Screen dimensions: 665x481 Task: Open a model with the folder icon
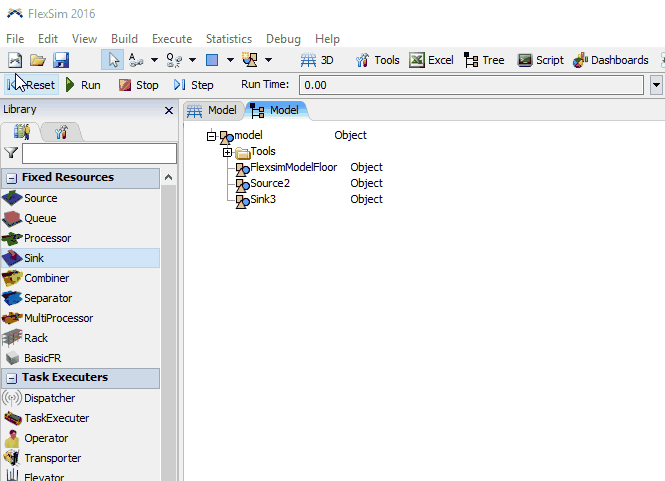tap(38, 60)
